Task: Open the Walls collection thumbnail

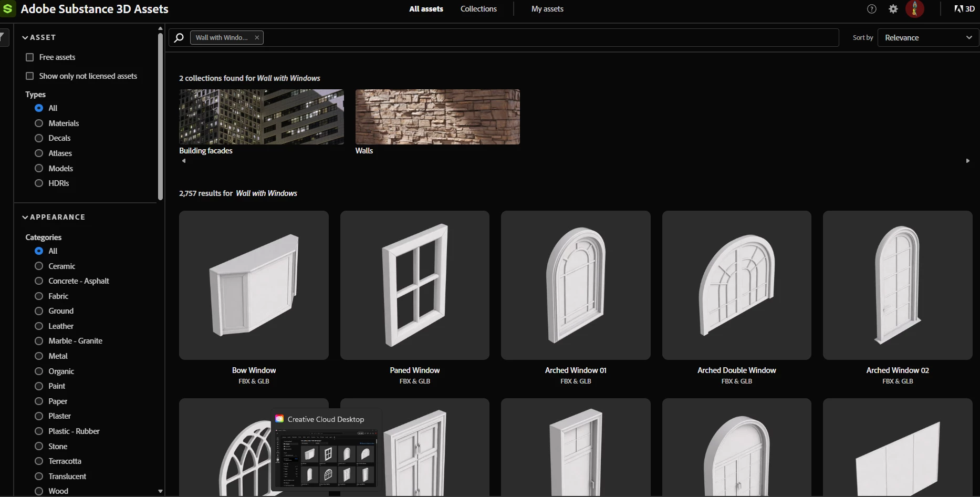Action: click(437, 117)
